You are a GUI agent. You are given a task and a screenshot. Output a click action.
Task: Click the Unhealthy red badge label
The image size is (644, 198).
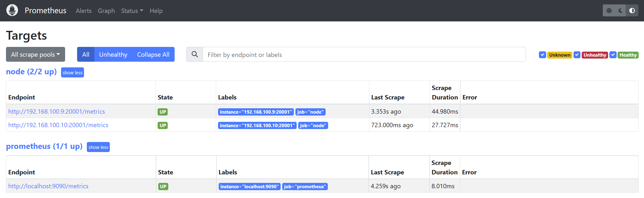[x=595, y=55]
